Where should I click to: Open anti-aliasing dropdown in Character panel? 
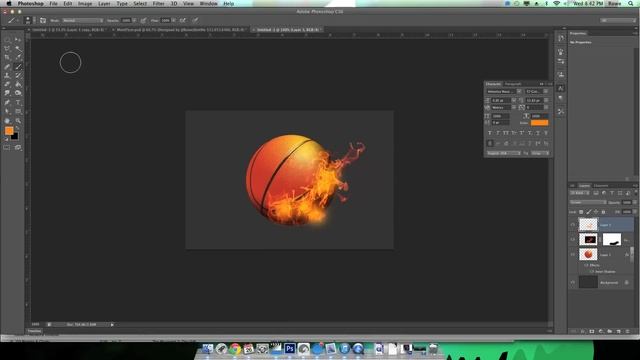click(x=540, y=153)
